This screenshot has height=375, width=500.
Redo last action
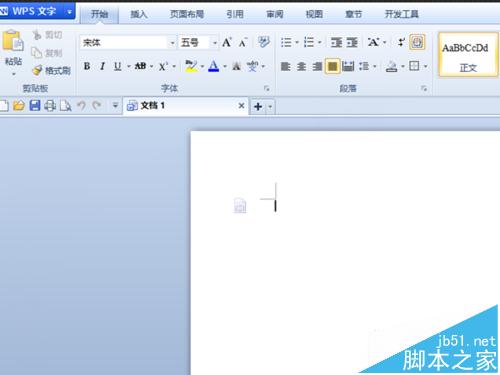[97, 106]
